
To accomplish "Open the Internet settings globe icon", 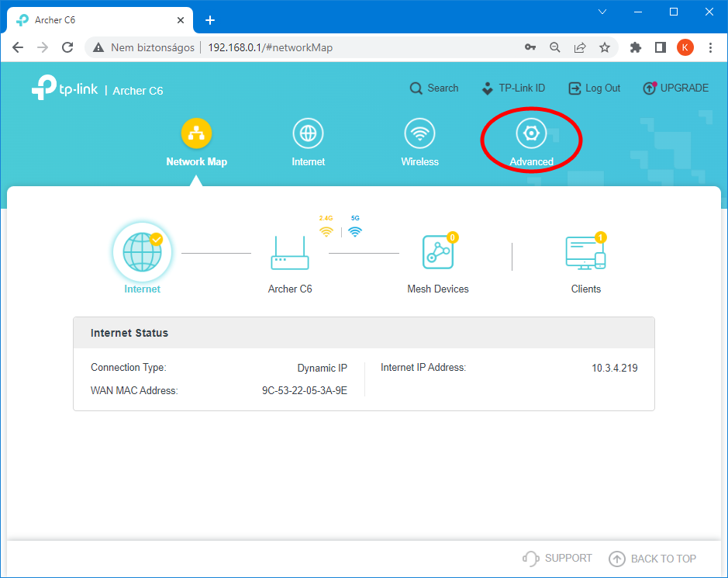I will coord(309,133).
